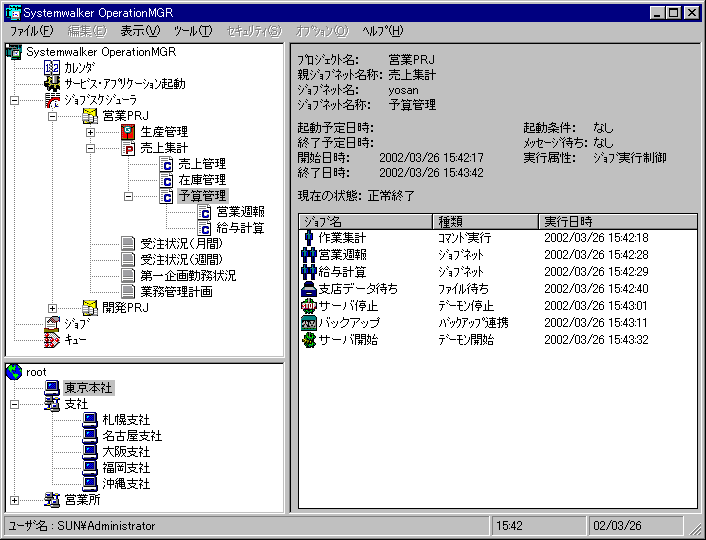Click the root globe icon
This screenshot has height=540, width=706.
pyautogui.click(x=14, y=372)
